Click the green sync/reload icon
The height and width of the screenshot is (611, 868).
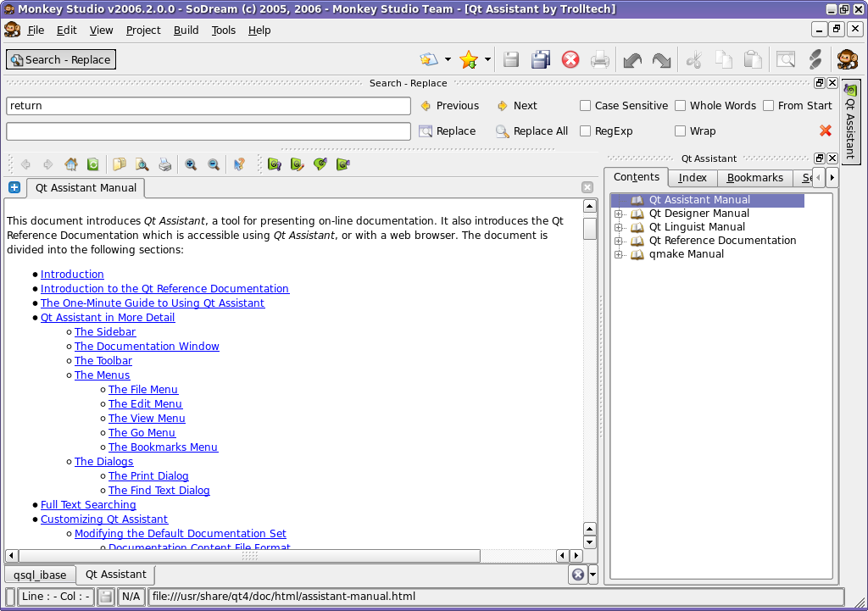tap(93, 164)
